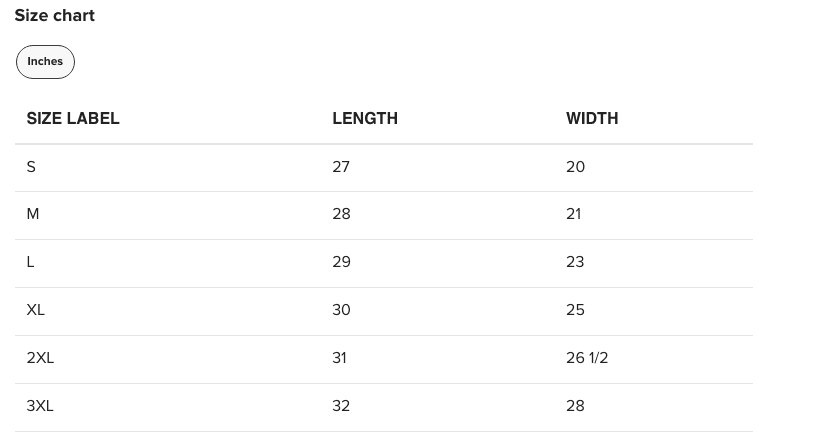
Task: Click the length value 28 for size M
Action: (x=341, y=214)
